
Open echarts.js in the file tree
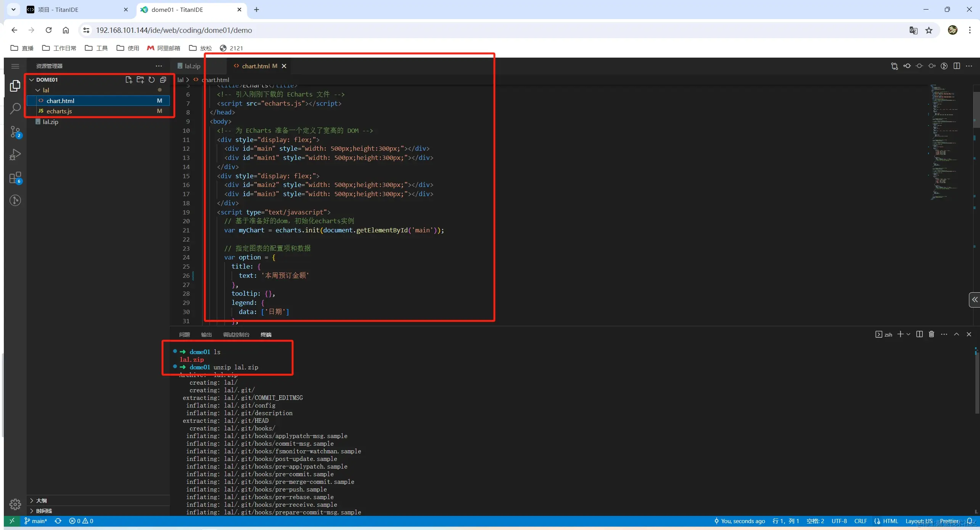pos(59,111)
